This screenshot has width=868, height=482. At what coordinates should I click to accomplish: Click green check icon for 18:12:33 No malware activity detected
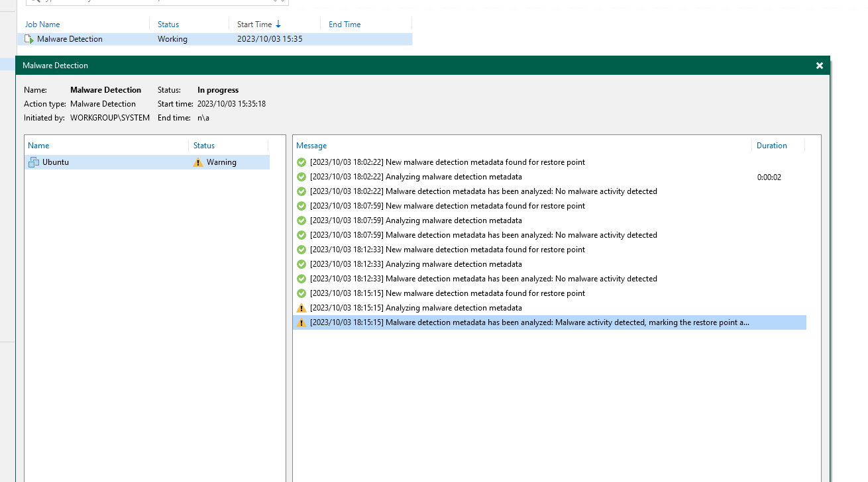pyautogui.click(x=301, y=279)
